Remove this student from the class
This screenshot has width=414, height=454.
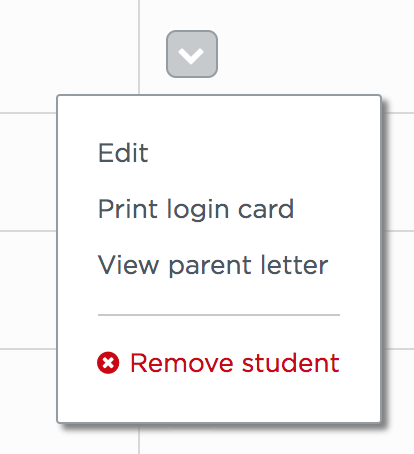[x=218, y=363]
